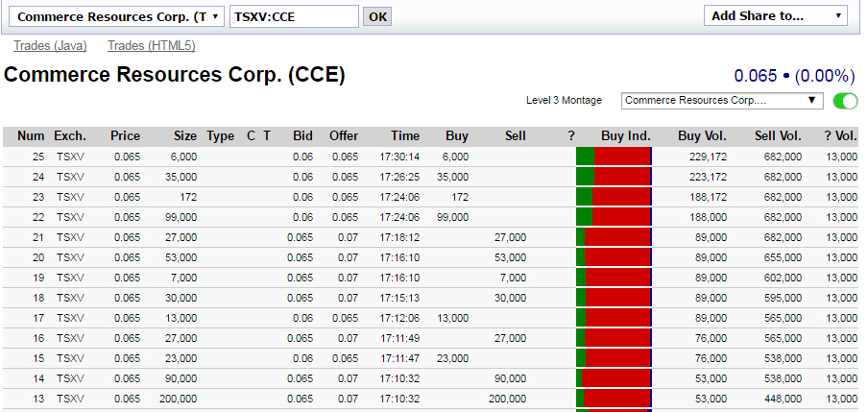Sort by the Time column header

click(405, 136)
